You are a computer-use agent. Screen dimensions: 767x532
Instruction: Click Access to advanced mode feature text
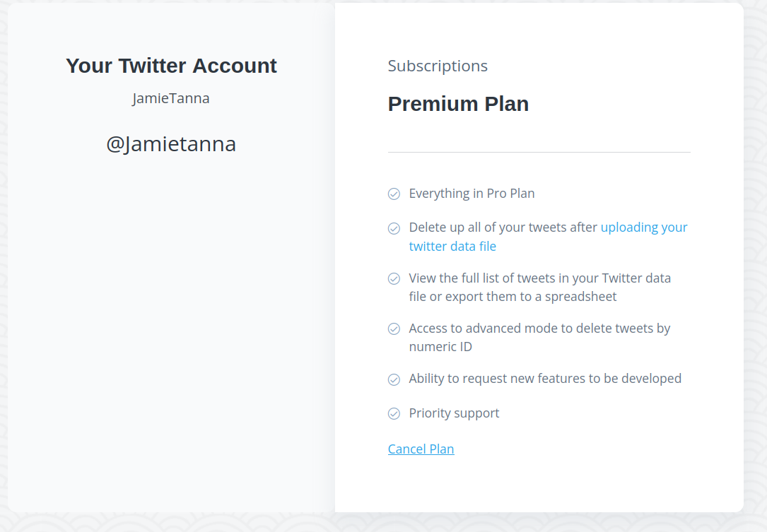click(x=539, y=338)
